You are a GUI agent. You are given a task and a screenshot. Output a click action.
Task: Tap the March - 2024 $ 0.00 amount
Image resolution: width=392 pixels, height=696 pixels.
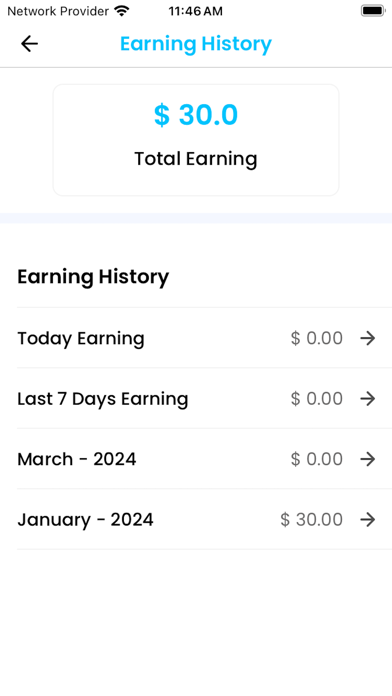click(317, 459)
